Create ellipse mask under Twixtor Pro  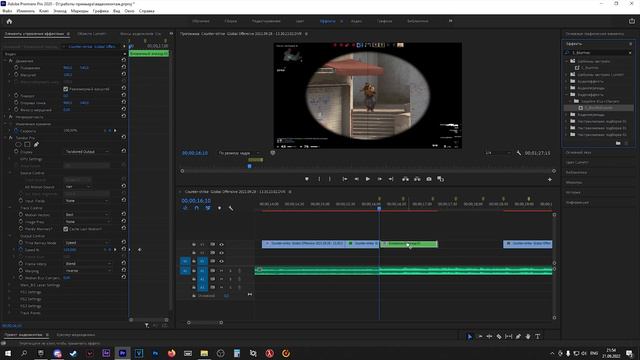18,144
